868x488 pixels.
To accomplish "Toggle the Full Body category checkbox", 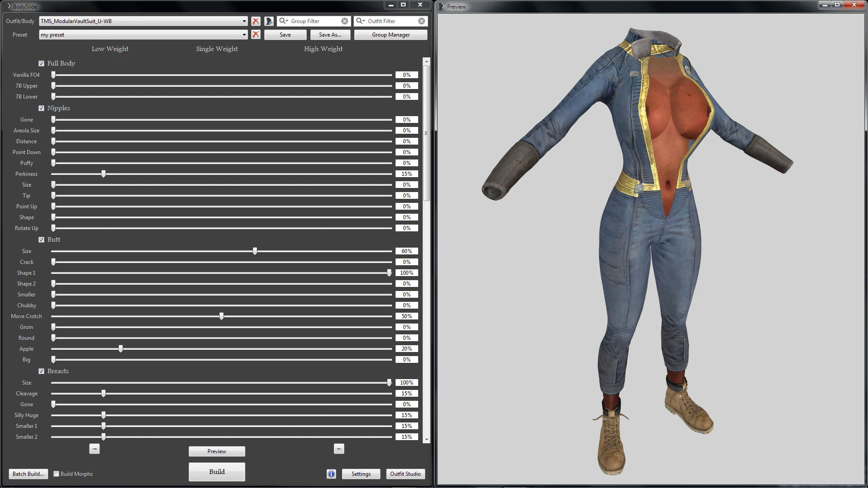I will 42,64.
